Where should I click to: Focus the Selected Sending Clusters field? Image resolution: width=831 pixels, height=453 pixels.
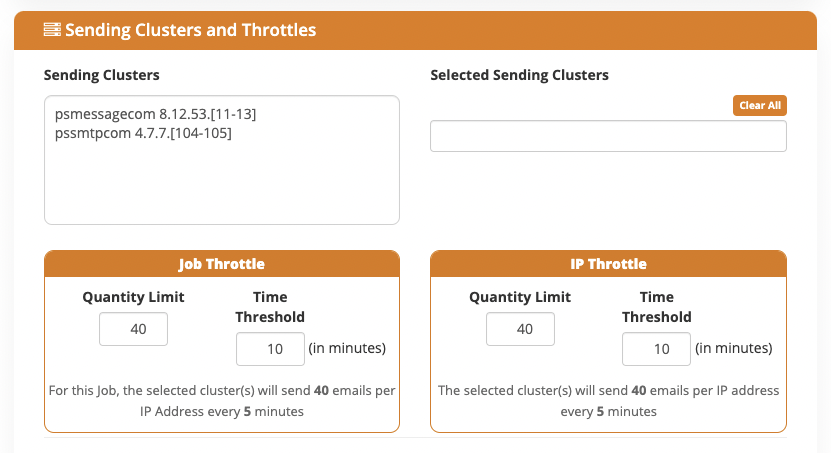click(x=608, y=136)
